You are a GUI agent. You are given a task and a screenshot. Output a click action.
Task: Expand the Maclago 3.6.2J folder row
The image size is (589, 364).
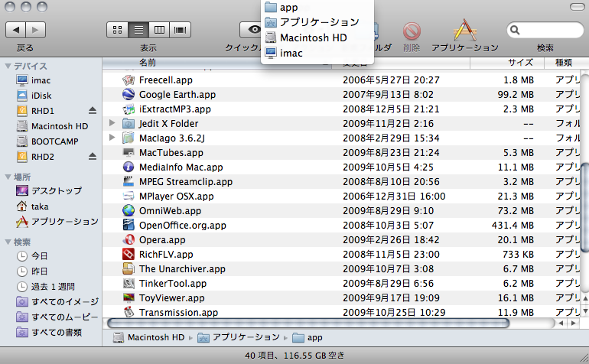point(112,138)
